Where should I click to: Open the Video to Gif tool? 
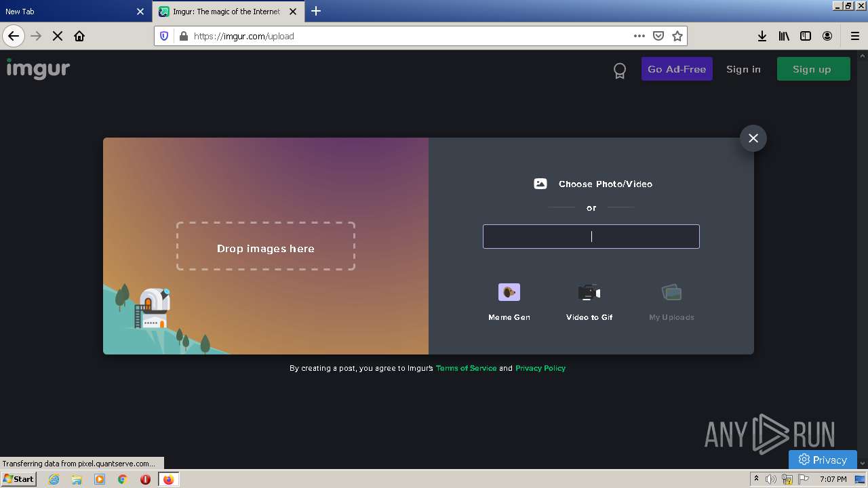(589, 302)
